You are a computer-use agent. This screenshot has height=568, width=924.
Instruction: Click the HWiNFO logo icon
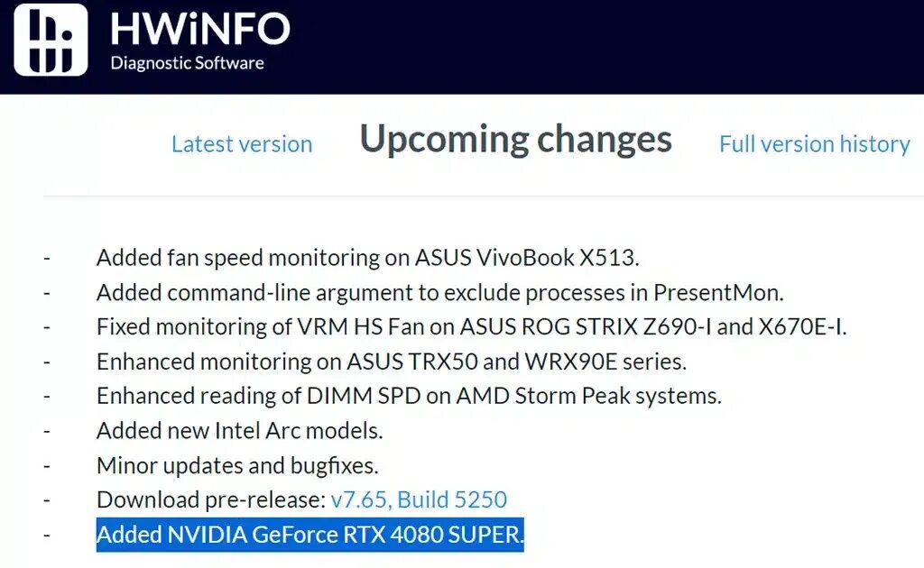pos(51,40)
